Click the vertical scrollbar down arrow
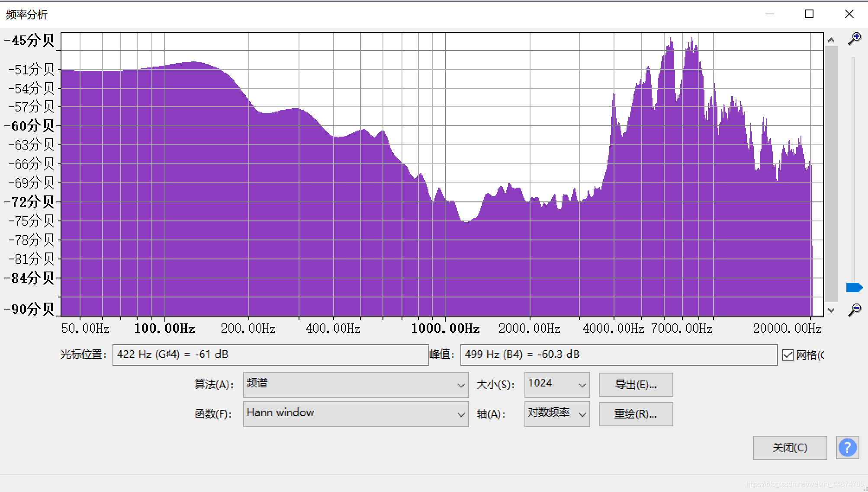 [831, 310]
